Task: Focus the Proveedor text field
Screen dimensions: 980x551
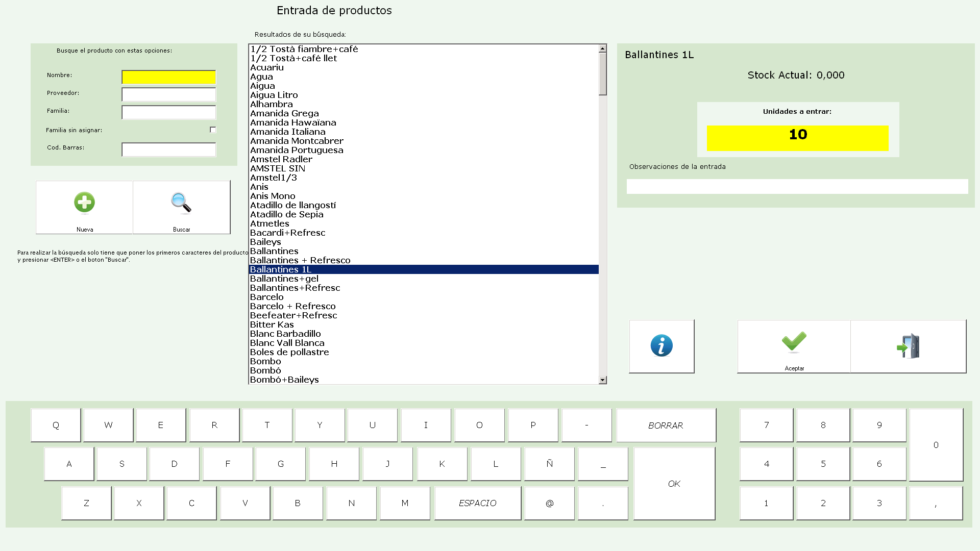Action: pos(168,94)
